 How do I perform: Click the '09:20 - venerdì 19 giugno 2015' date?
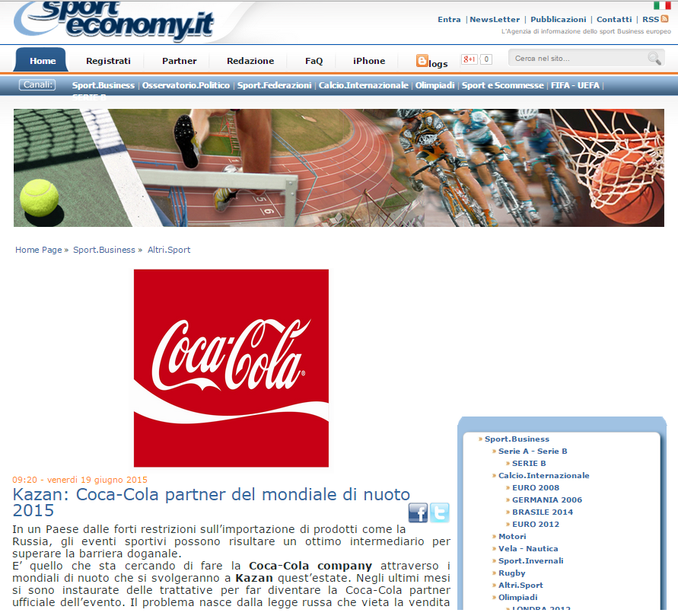pos(80,480)
